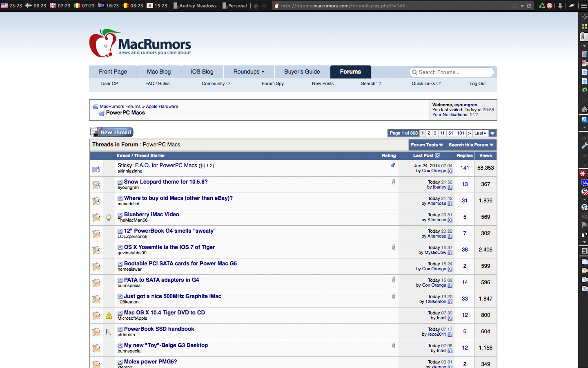
Task: Go to last post by MysticCow
Action: click(450, 253)
